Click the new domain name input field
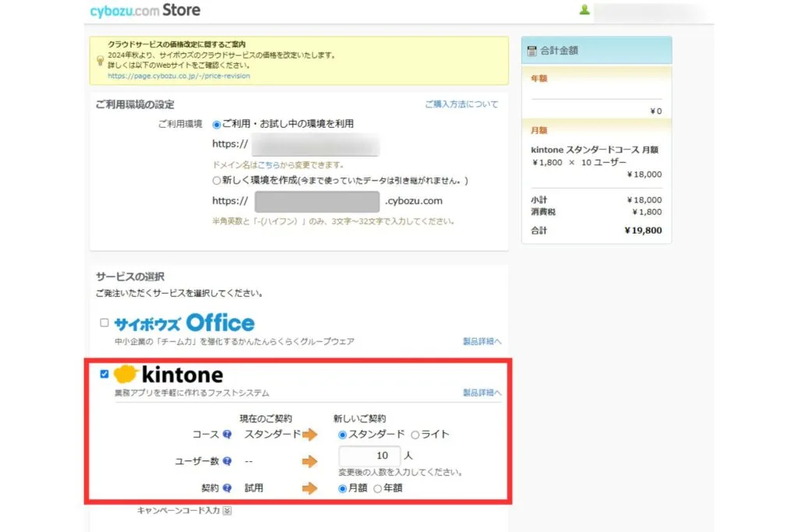Screen dimensions: 798x532 (x=316, y=201)
